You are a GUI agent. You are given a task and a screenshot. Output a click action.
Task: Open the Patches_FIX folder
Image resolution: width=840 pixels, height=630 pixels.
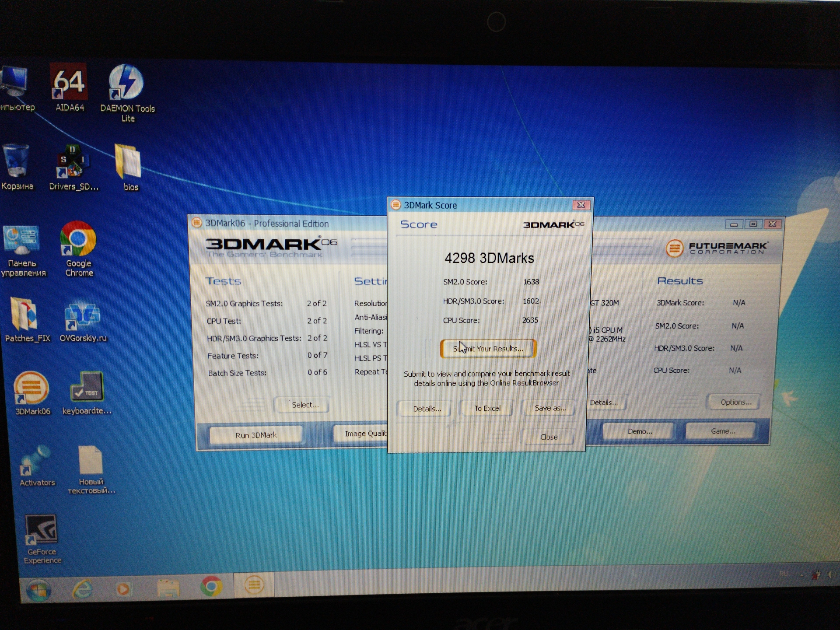click(27, 320)
